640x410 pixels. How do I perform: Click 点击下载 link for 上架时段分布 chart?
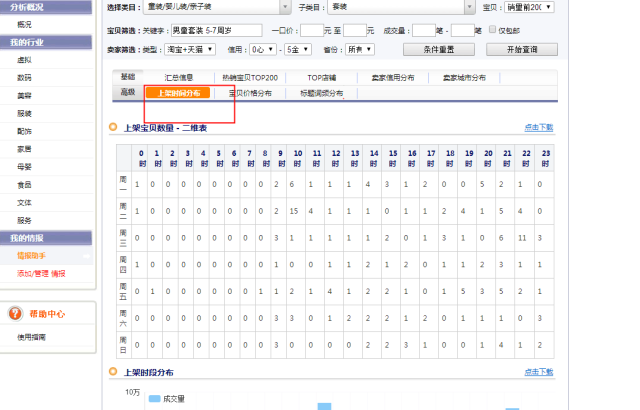coord(539,372)
